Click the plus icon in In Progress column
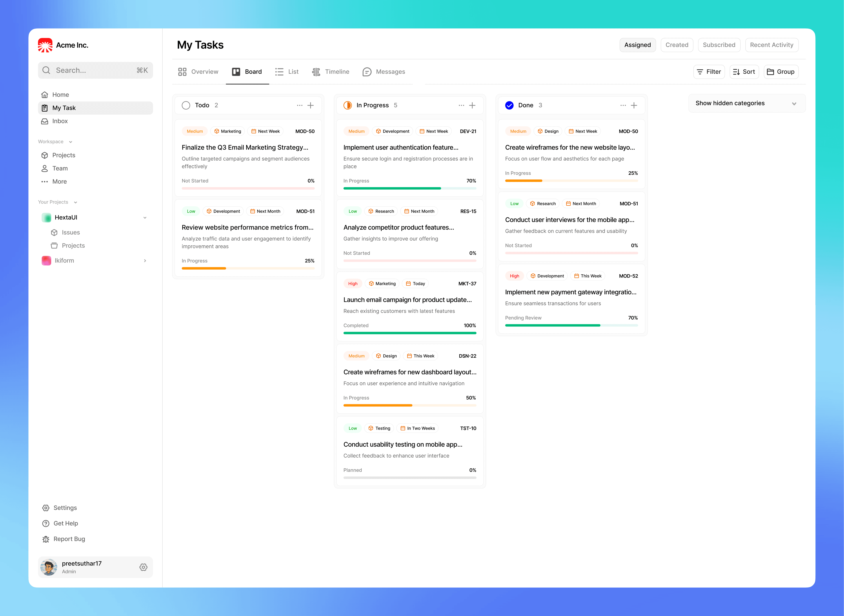Viewport: 844px width, 616px height. pyautogui.click(x=472, y=105)
